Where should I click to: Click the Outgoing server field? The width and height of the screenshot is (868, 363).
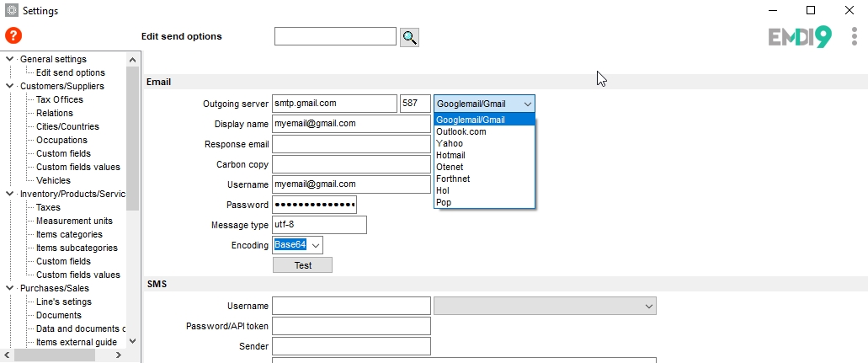[334, 104]
